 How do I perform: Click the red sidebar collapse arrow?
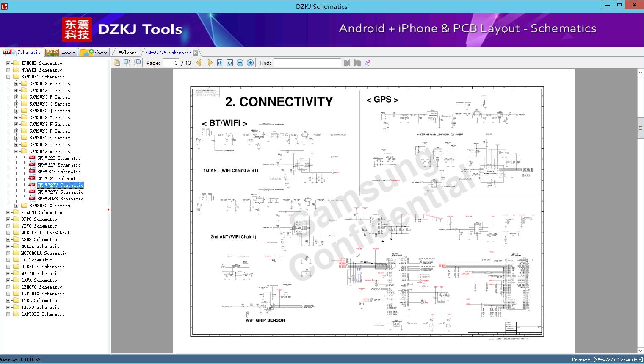point(108,209)
